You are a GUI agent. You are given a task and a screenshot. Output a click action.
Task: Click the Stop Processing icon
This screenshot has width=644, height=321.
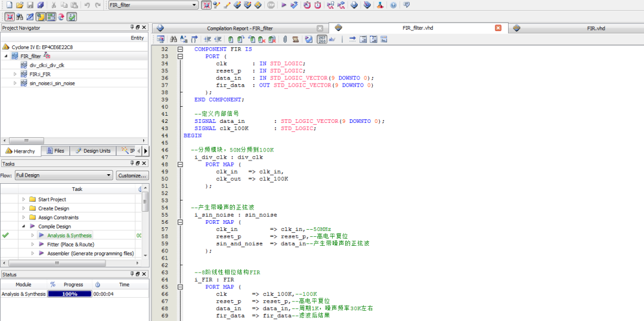271,5
